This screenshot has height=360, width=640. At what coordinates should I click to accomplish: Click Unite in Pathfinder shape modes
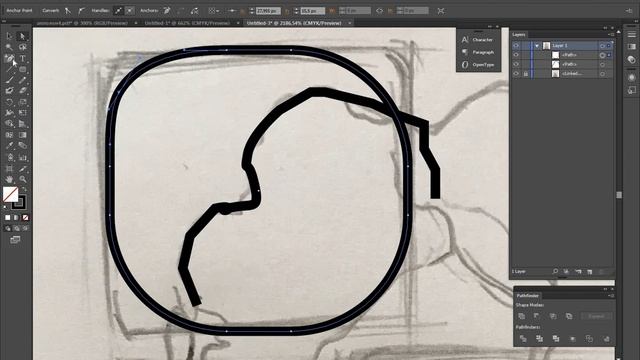[522, 316]
